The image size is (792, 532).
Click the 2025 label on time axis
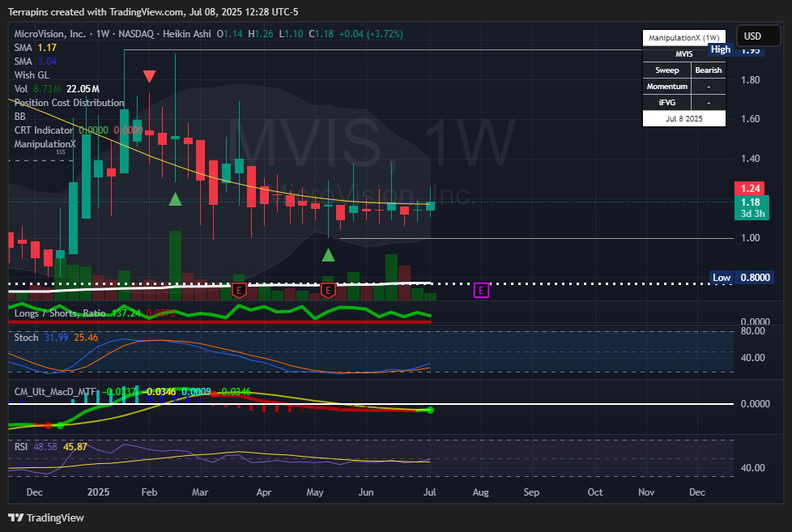click(98, 492)
